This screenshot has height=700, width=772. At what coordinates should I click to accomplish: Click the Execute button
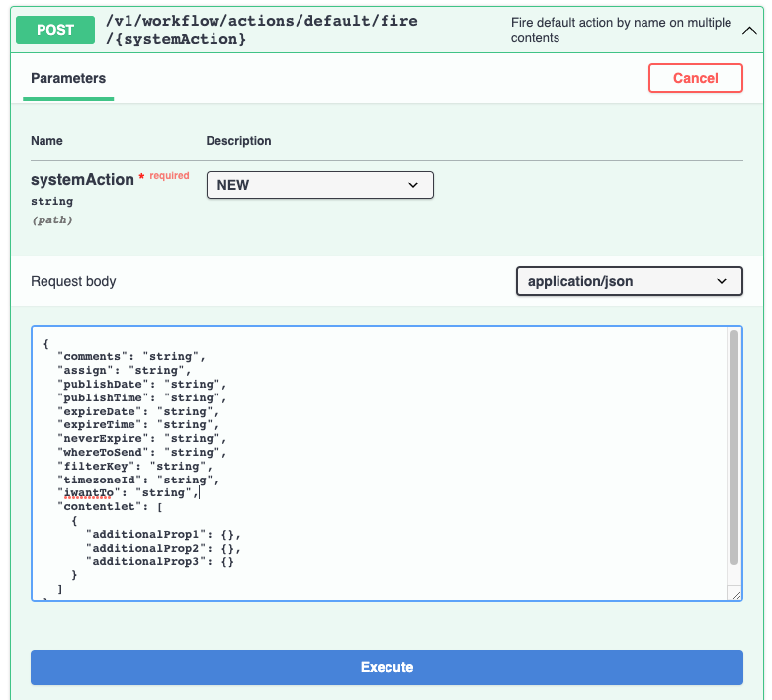[386, 667]
